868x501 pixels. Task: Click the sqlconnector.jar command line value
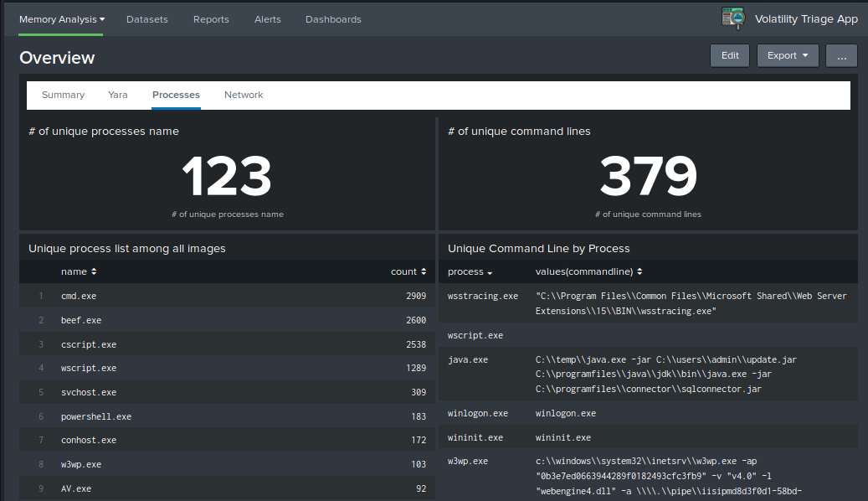pos(653,382)
